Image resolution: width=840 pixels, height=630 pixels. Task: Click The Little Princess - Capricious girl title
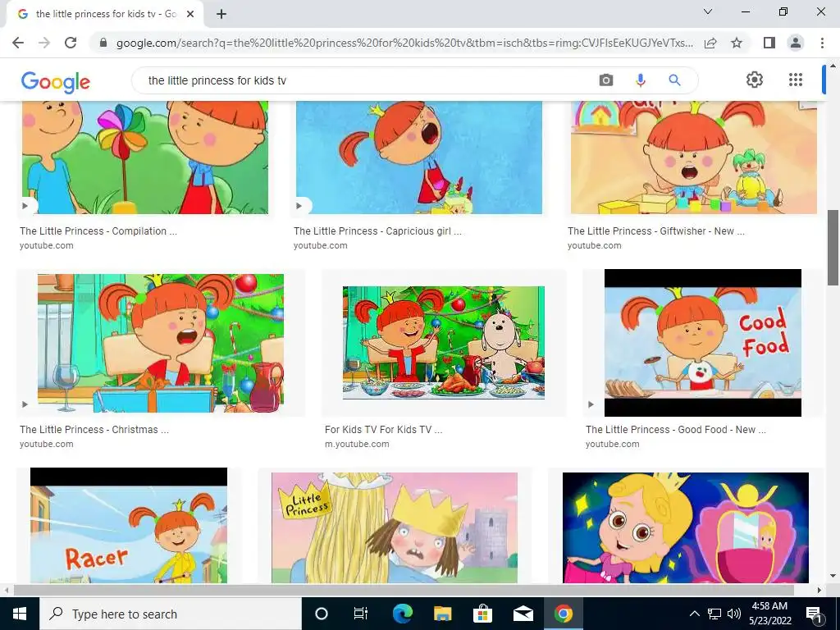377,231
